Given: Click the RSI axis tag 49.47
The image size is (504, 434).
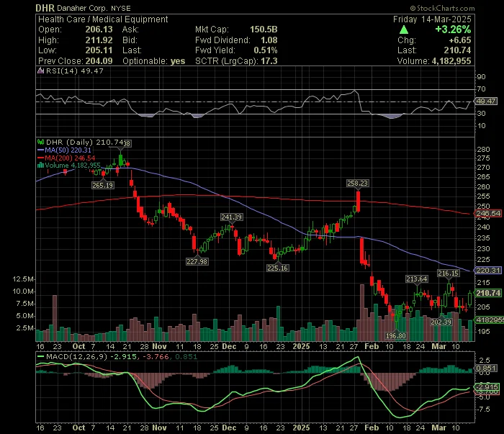Looking at the screenshot, I should (486, 101).
